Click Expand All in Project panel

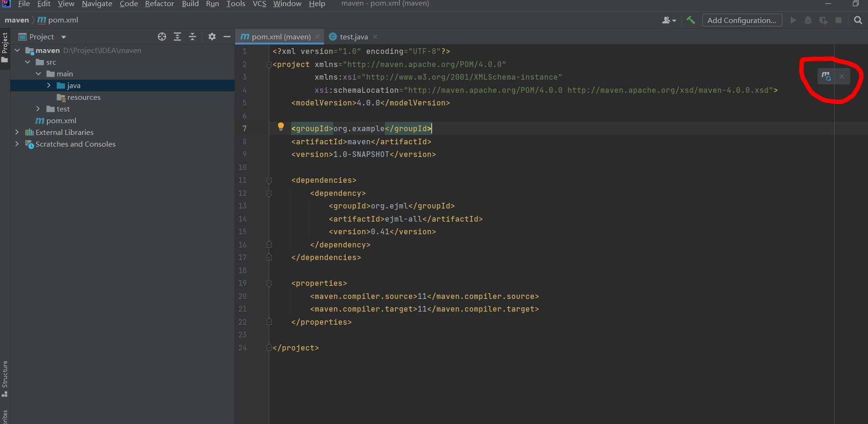coord(177,37)
